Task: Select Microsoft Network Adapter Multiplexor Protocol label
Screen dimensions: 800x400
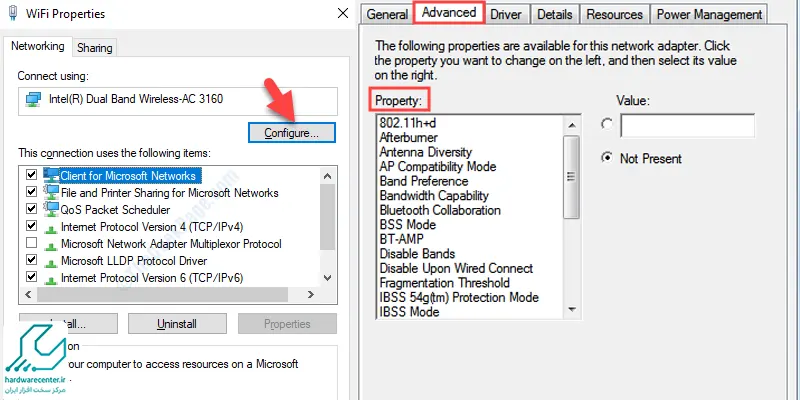Action: point(171,244)
